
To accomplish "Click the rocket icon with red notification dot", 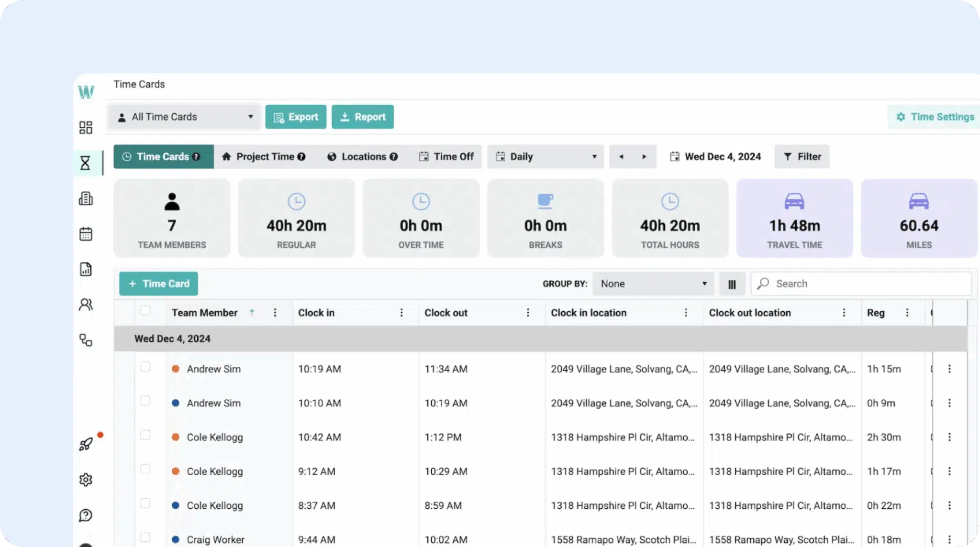I will pyautogui.click(x=86, y=444).
